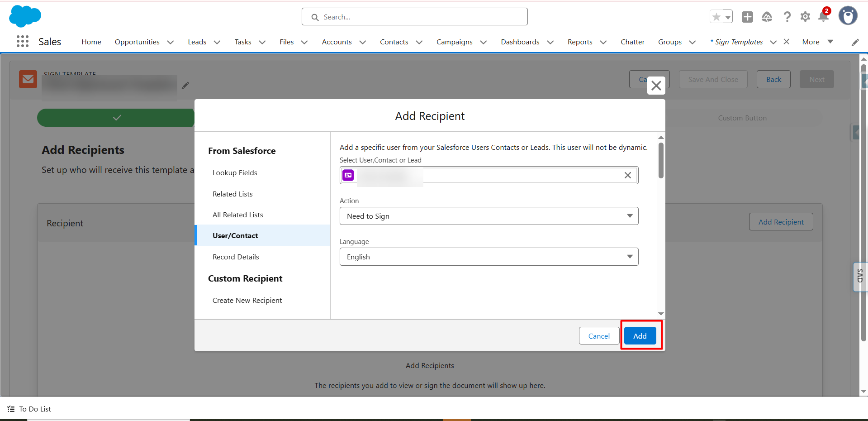This screenshot has width=868, height=421.
Task: Open the user profile avatar
Action: click(848, 16)
